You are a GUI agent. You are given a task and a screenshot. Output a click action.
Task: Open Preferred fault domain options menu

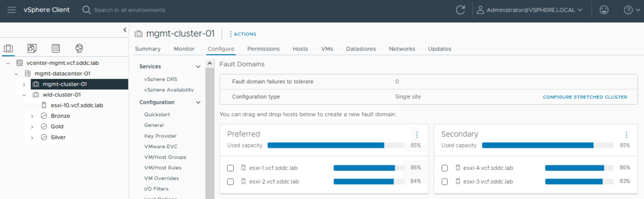point(417,135)
